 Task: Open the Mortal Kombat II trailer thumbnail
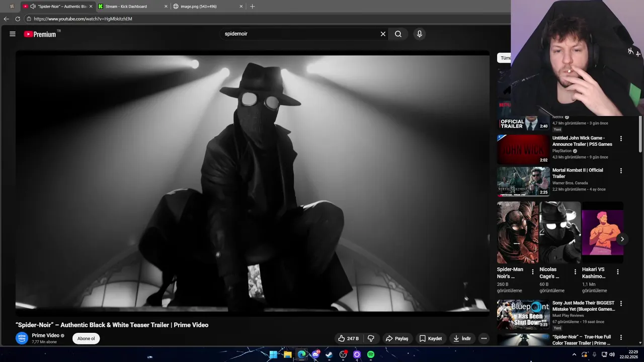click(523, 182)
